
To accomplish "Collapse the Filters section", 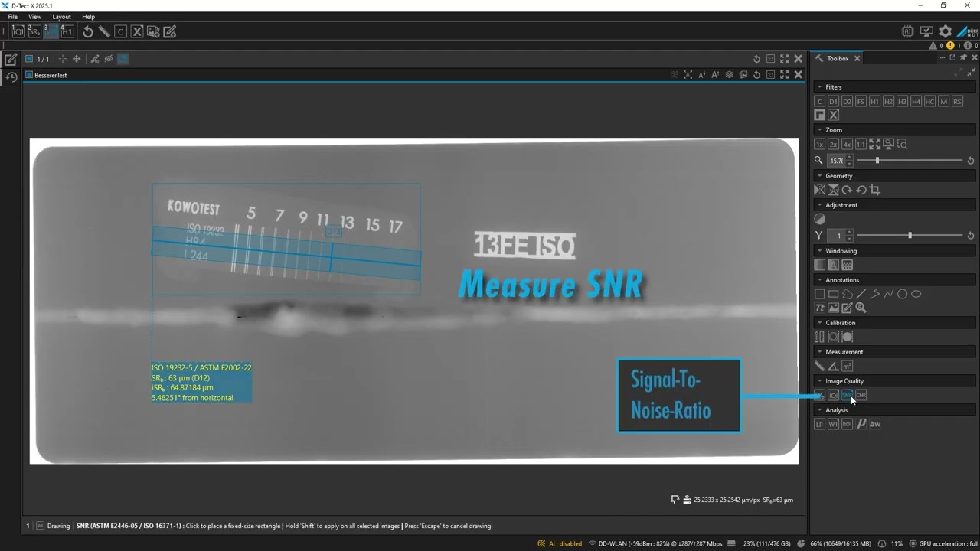I will click(x=819, y=87).
